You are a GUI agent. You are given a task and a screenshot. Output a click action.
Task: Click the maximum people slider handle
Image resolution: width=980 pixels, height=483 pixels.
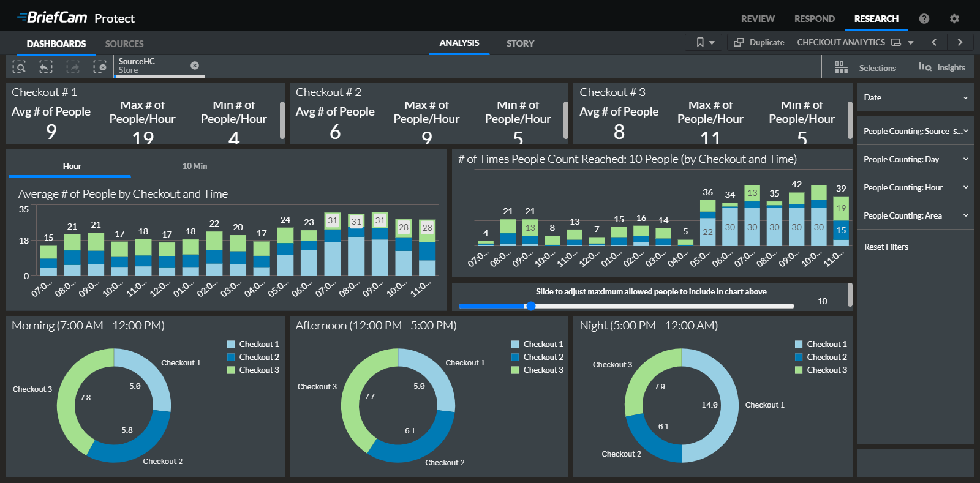click(x=531, y=305)
